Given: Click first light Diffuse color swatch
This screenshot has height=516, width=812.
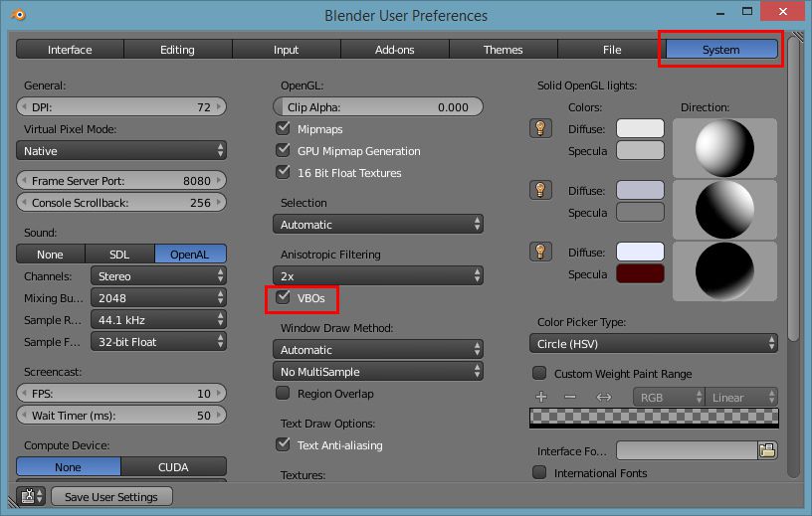Looking at the screenshot, I should pos(640,128).
